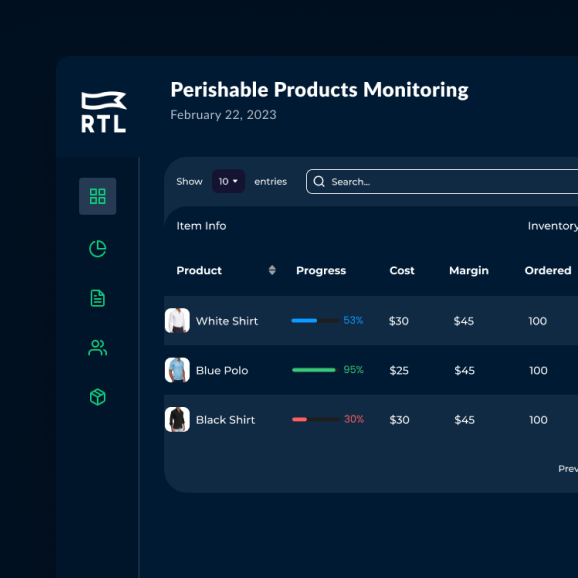Open the users icon in sidebar
Image resolution: width=578 pixels, height=578 pixels.
tap(98, 348)
